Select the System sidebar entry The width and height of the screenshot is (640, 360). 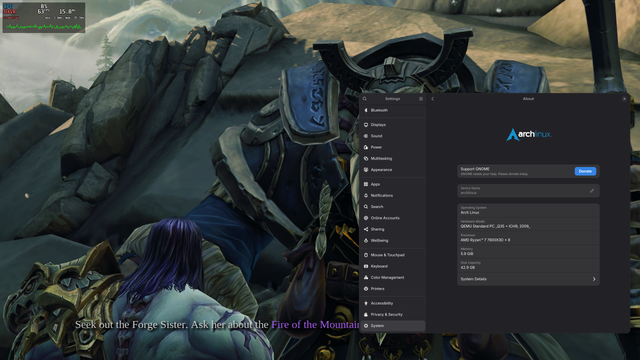point(393,326)
